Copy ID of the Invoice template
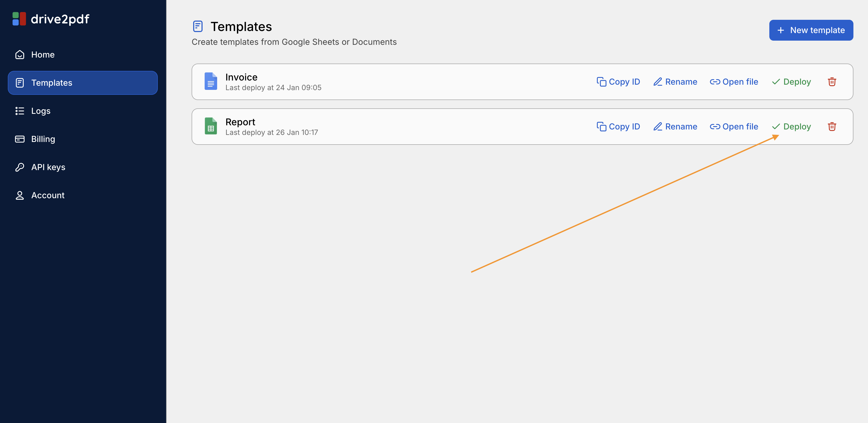The width and height of the screenshot is (868, 423). (618, 82)
